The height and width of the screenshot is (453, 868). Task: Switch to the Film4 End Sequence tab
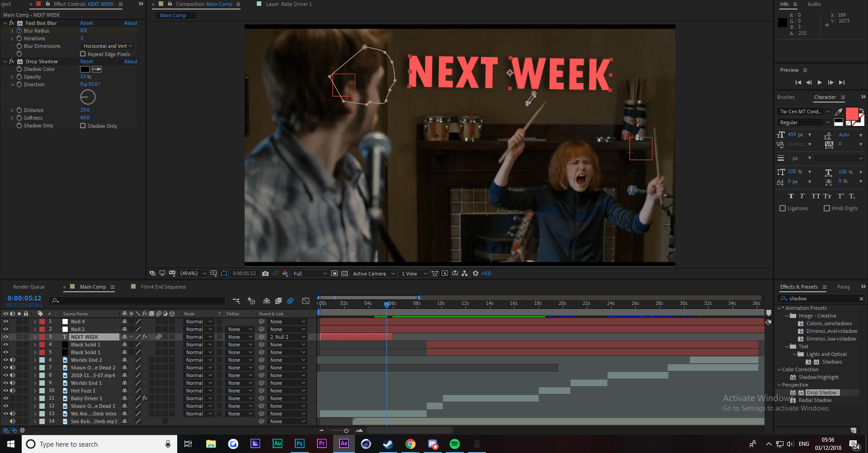163,287
